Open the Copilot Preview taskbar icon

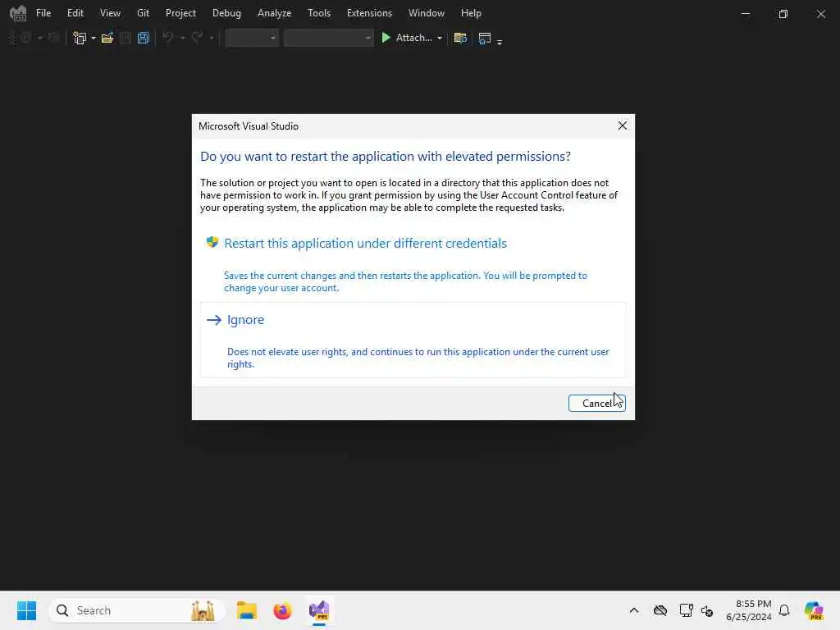tap(813, 610)
